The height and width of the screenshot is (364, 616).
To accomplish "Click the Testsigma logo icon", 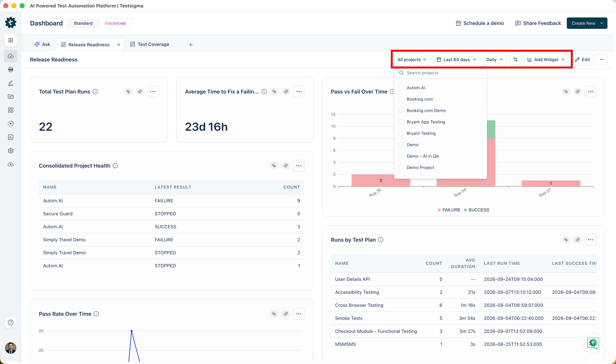I will tap(11, 23).
